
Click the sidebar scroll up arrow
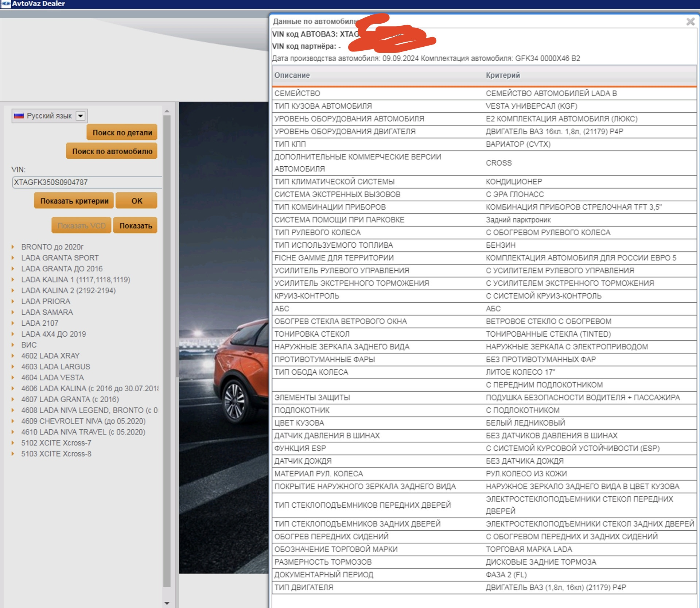tap(167, 111)
